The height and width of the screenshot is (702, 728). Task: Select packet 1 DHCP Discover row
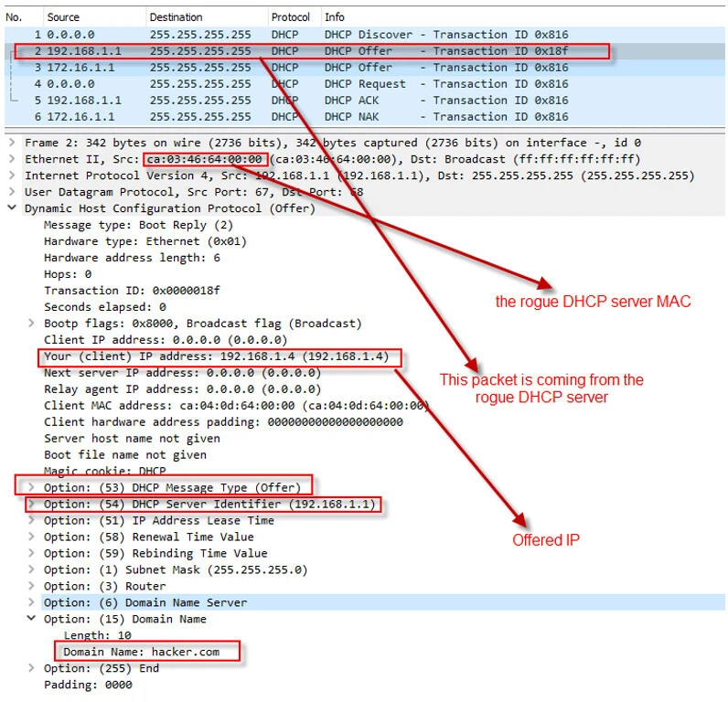tap(274, 35)
